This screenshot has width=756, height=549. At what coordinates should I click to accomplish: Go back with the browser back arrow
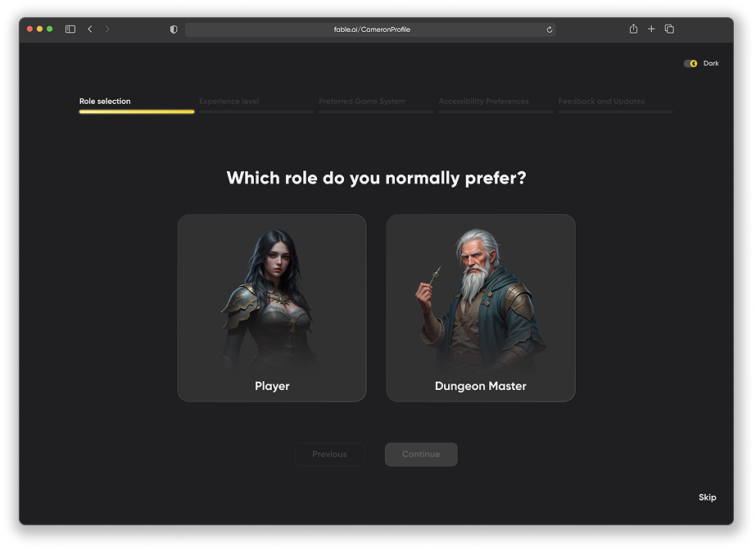pos(90,29)
